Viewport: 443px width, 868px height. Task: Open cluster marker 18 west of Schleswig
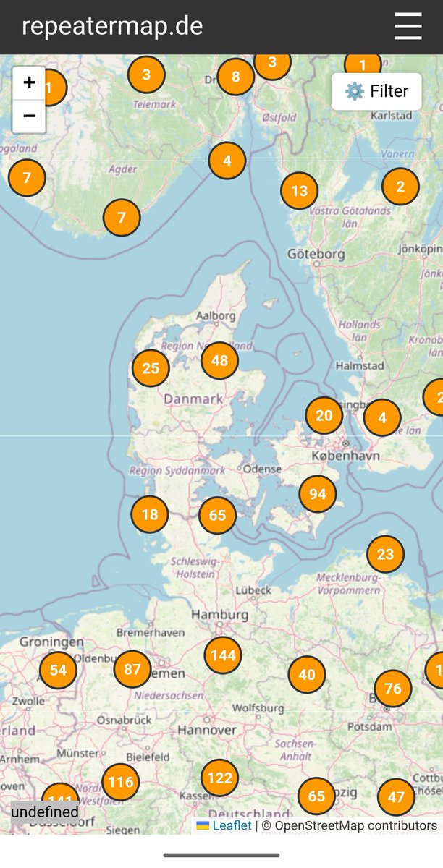click(x=150, y=514)
